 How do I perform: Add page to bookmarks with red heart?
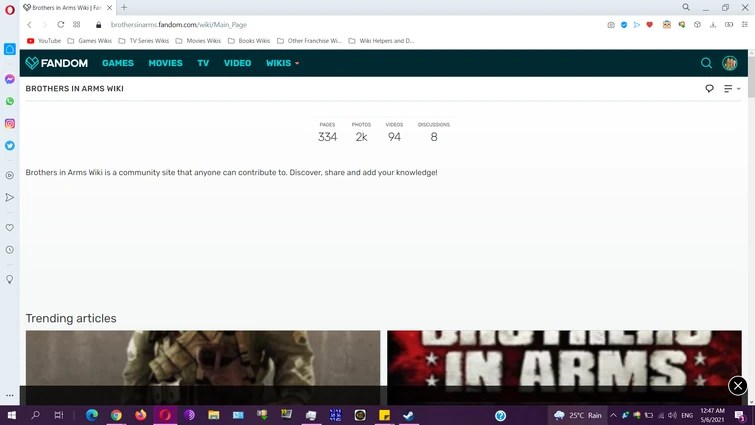(650, 25)
